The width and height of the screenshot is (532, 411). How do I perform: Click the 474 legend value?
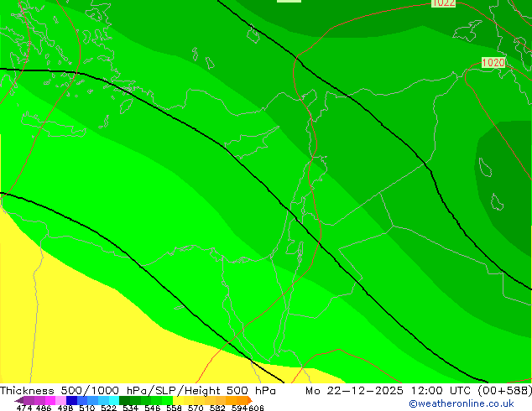coord(24,408)
